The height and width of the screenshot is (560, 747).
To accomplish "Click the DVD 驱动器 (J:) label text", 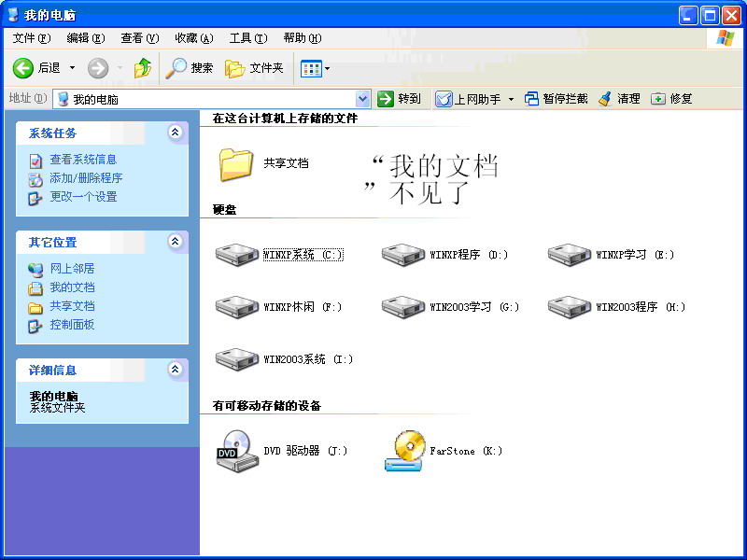I will 305,451.
